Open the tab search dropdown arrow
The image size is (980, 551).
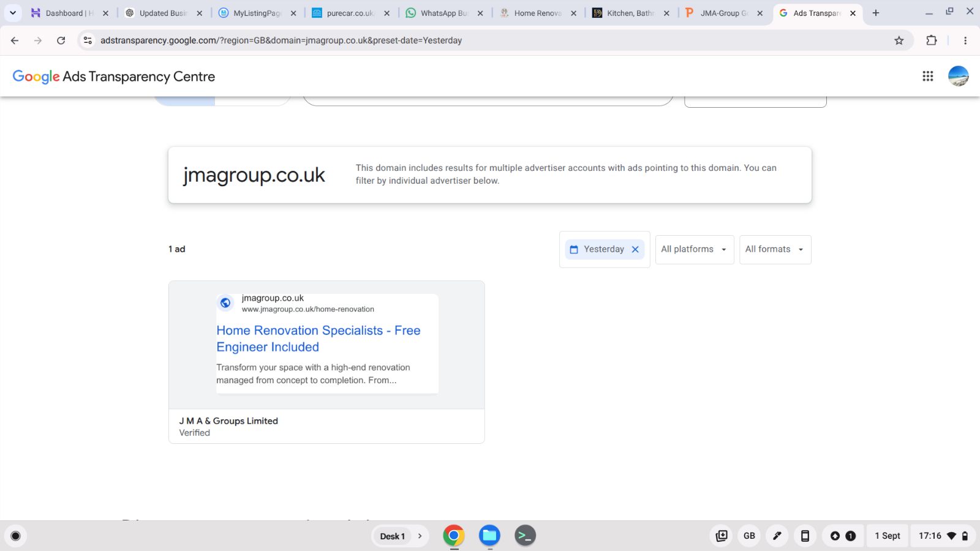13,13
